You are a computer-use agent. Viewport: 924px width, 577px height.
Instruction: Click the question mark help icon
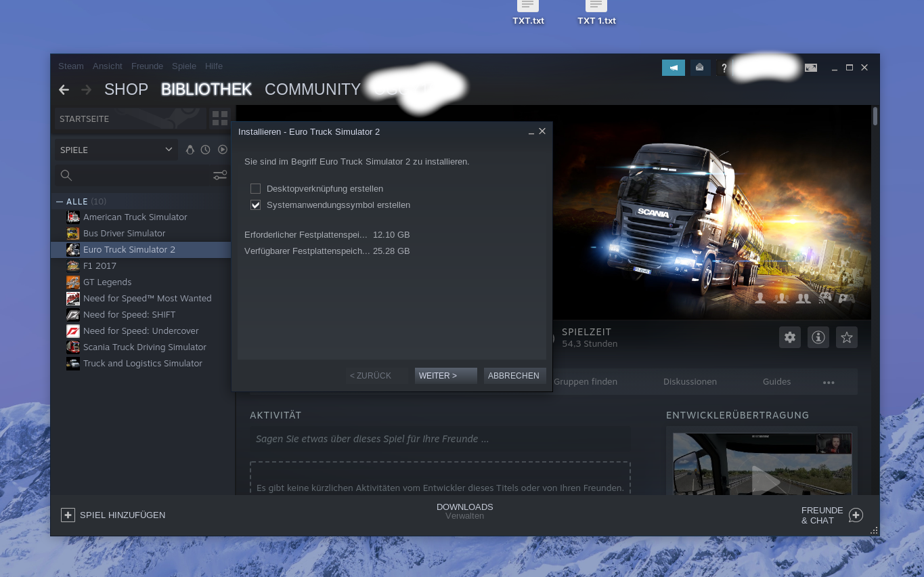point(724,68)
